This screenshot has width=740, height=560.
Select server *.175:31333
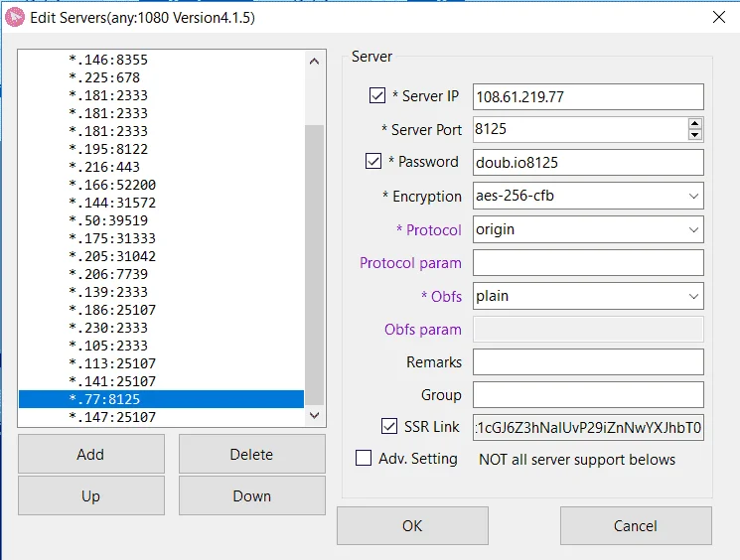point(161,238)
